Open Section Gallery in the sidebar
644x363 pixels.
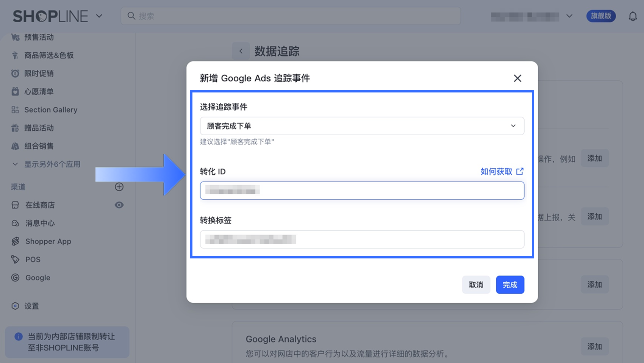51,110
